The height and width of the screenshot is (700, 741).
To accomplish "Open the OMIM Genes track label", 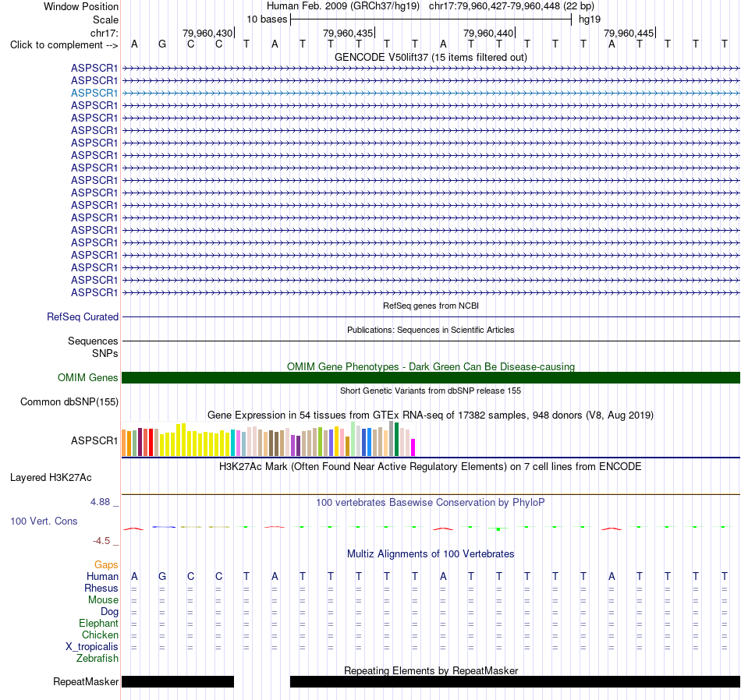I will click(87, 378).
